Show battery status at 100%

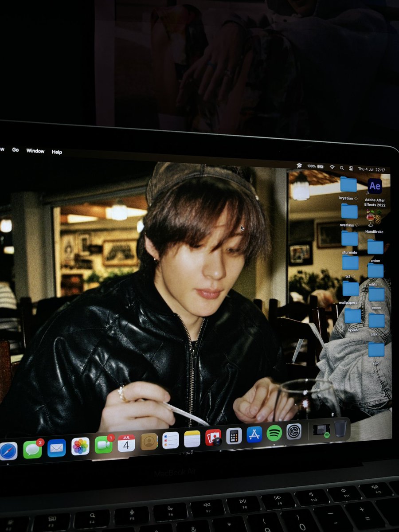(x=315, y=166)
